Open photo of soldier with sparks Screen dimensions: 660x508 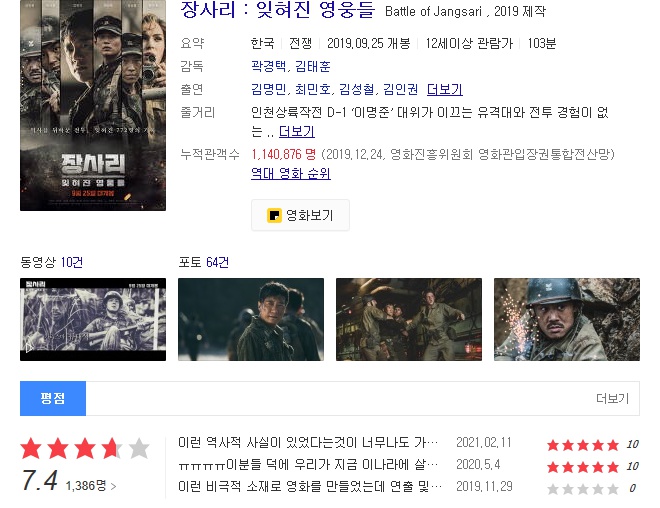pyautogui.click(x=567, y=319)
